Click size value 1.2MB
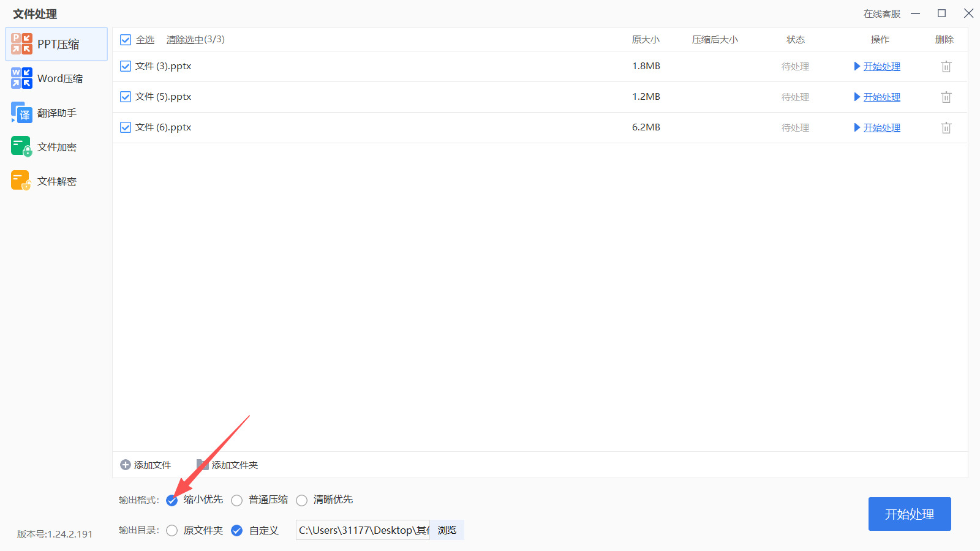Viewport: 980px width, 551px height. click(646, 97)
